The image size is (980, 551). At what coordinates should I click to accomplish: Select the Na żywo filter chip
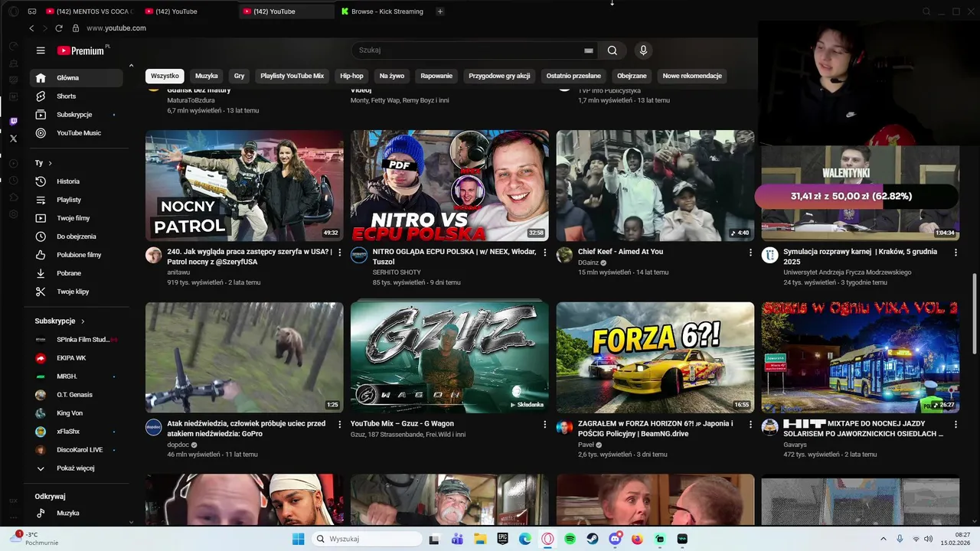[x=392, y=76]
